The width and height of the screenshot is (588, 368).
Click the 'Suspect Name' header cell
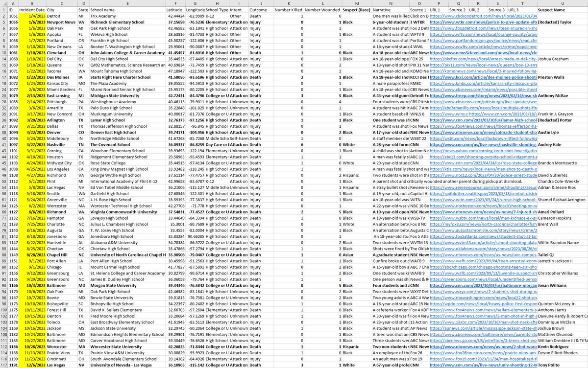(x=562, y=10)
